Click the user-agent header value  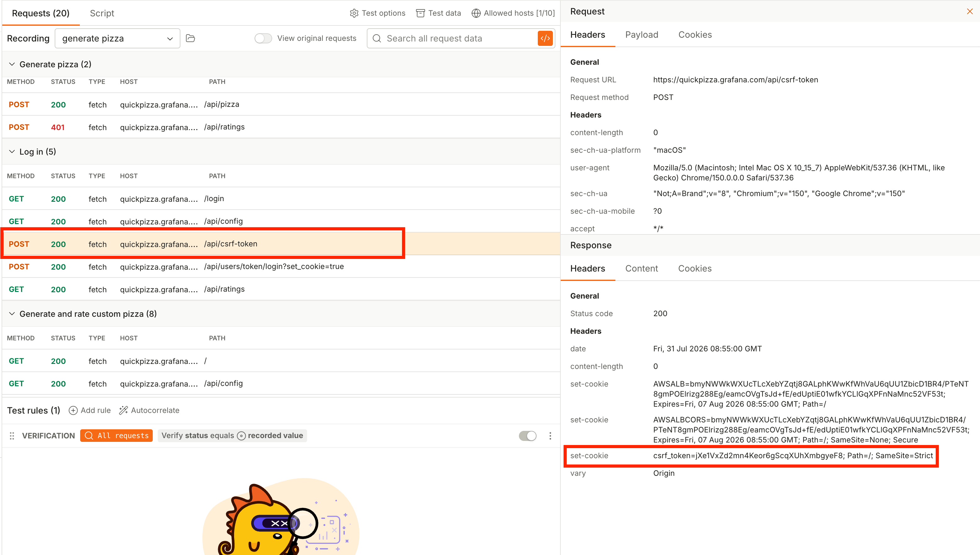click(x=799, y=173)
